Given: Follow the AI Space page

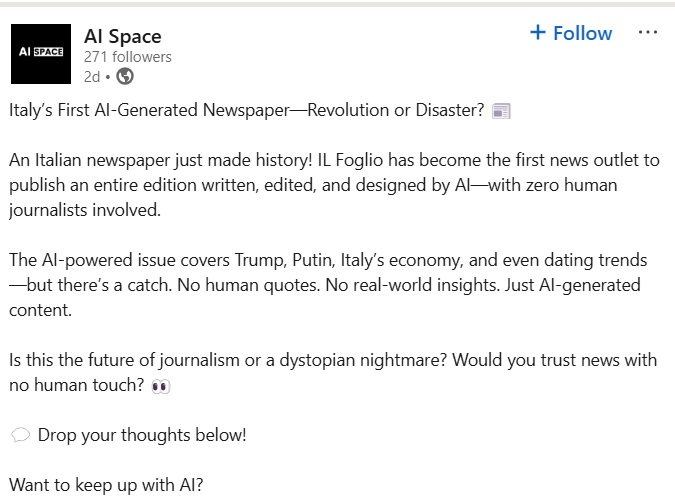Looking at the screenshot, I should pyautogui.click(x=570, y=33).
